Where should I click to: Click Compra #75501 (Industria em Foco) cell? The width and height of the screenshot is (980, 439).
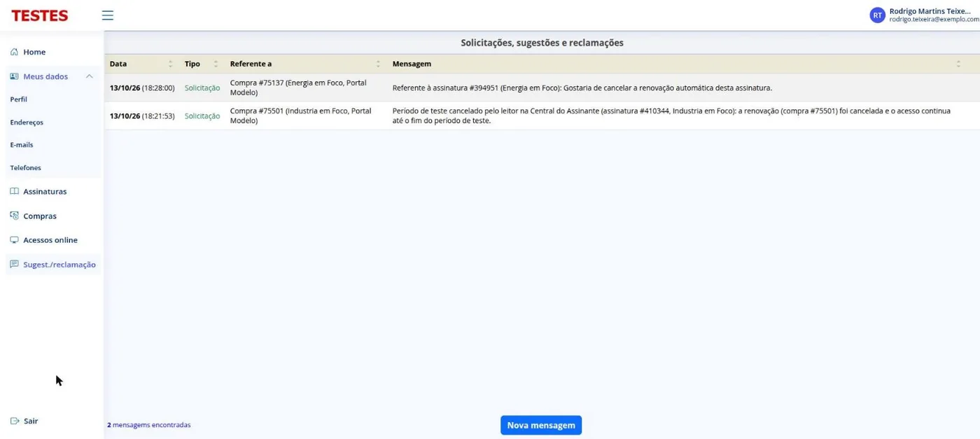(301, 116)
